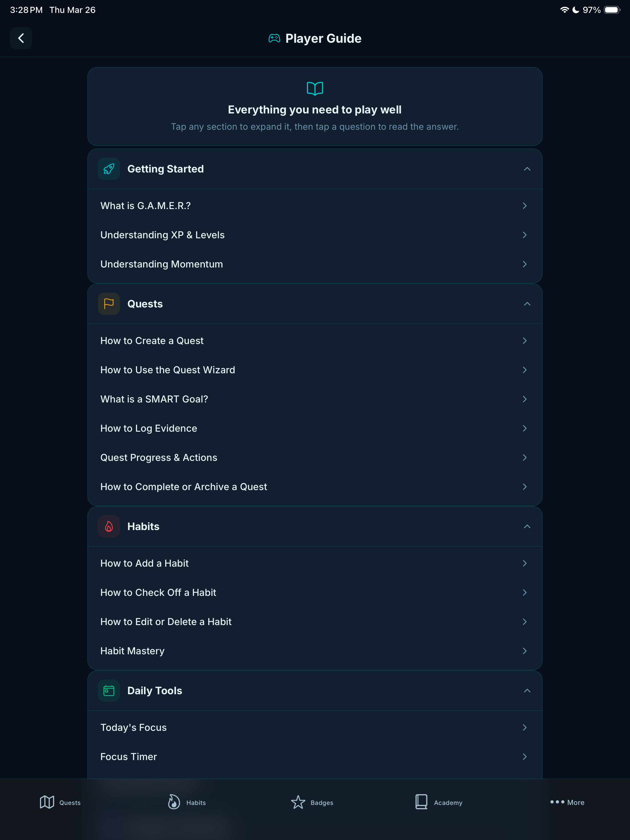The image size is (630, 840).
Task: Collapse the Habits section chevron
Action: pyautogui.click(x=527, y=526)
